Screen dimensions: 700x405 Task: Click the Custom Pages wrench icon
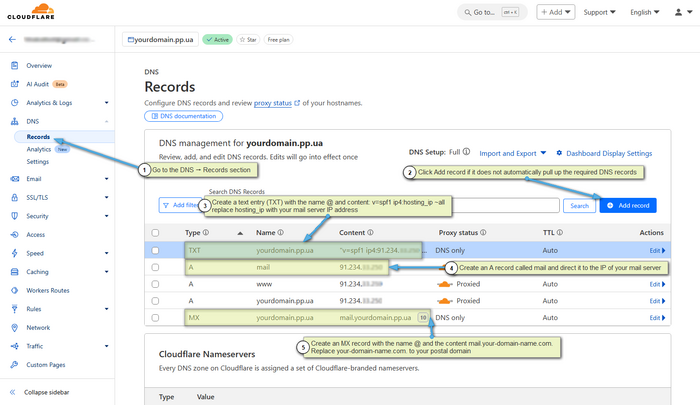pos(15,365)
